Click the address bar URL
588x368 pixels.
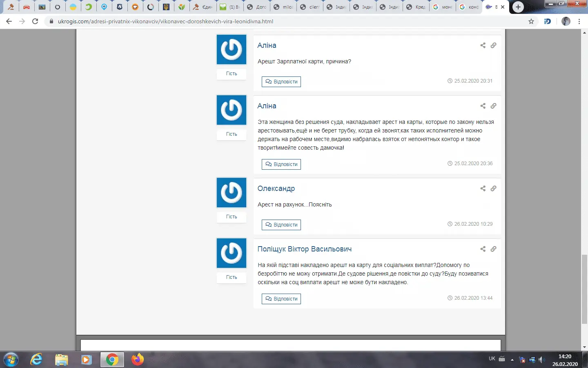pos(165,21)
